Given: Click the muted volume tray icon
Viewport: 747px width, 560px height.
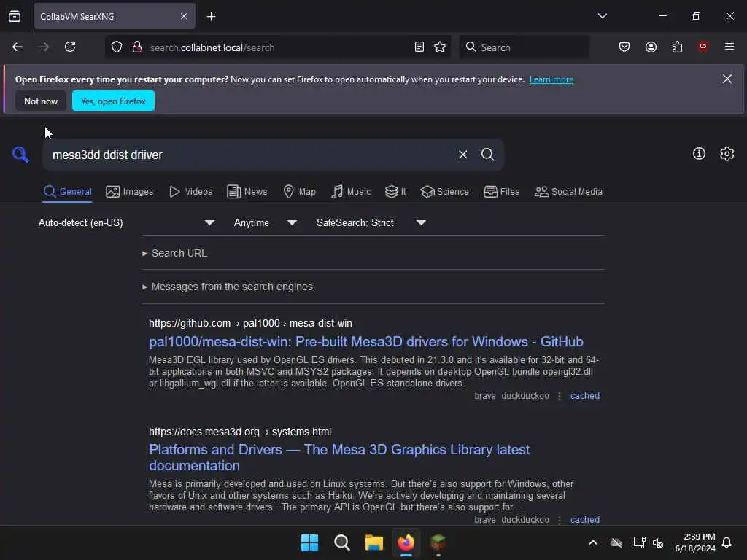Looking at the screenshot, I should (x=659, y=542).
